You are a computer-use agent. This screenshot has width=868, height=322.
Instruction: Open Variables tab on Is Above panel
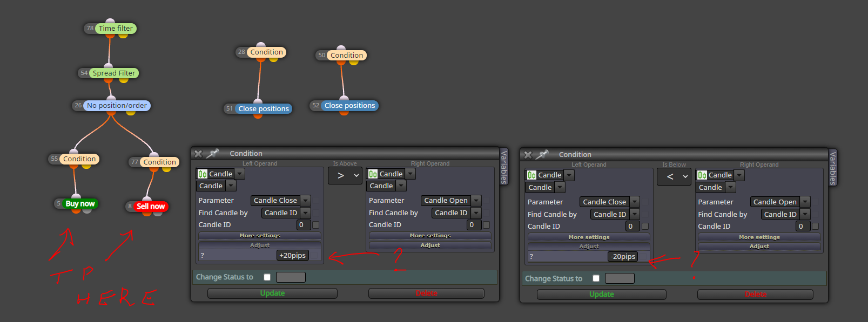coord(504,167)
